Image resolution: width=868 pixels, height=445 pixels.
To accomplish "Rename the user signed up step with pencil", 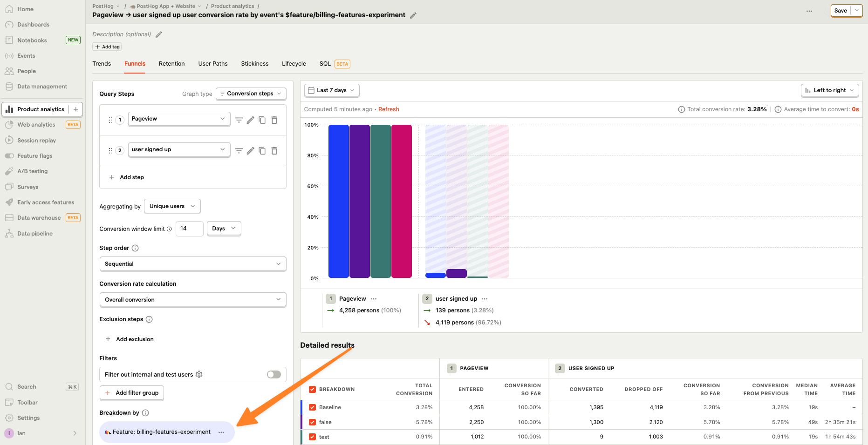I will click(250, 151).
